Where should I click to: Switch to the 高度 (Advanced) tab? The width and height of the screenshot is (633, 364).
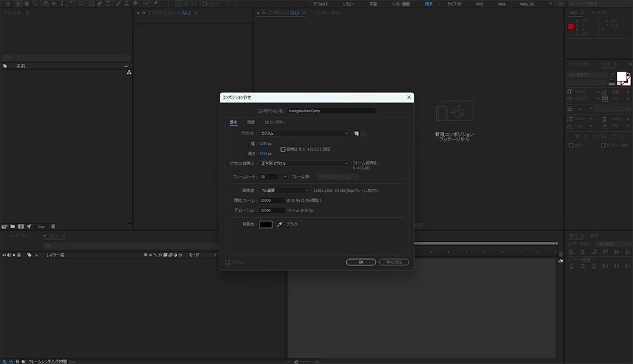click(251, 122)
